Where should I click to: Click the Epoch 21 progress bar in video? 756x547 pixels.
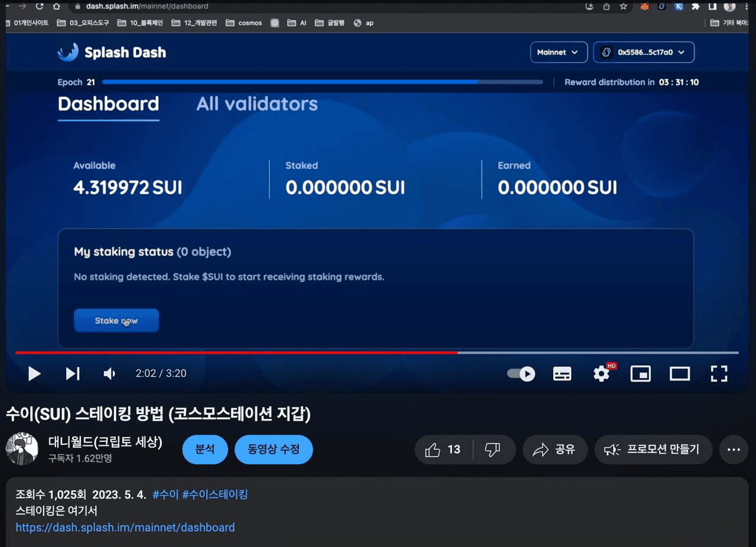(x=322, y=82)
